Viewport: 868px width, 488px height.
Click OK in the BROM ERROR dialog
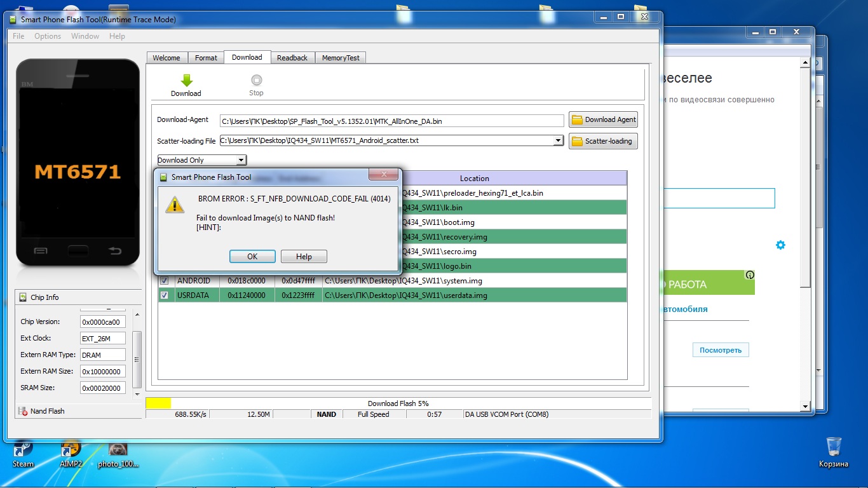(252, 257)
